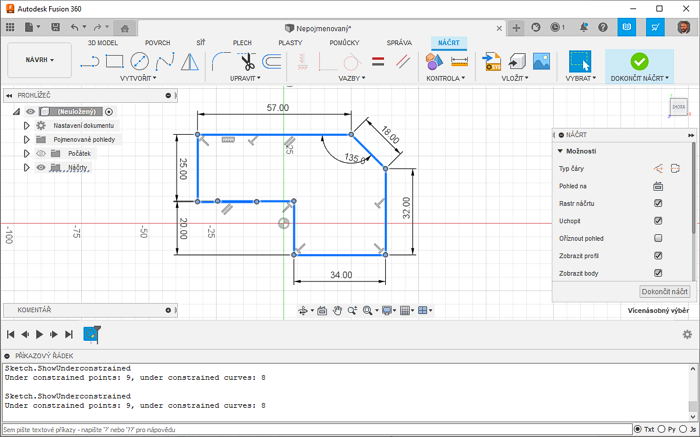
Task: Click the Dokončit náčrt button
Action: coord(665,291)
